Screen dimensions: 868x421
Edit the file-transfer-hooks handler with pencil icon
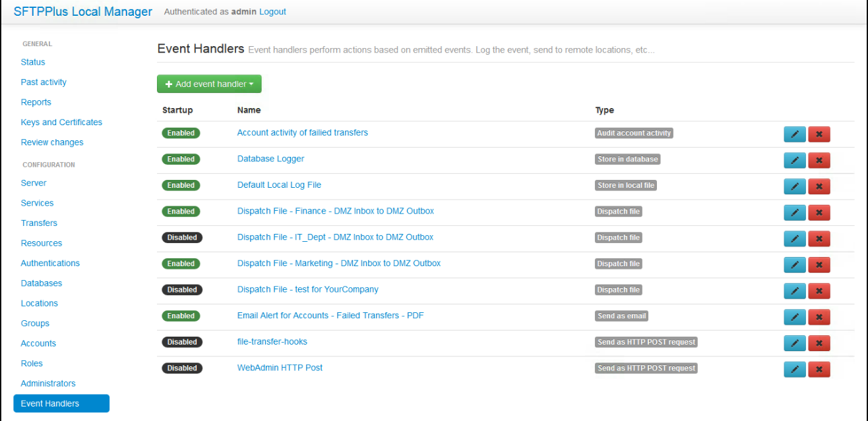(x=794, y=343)
